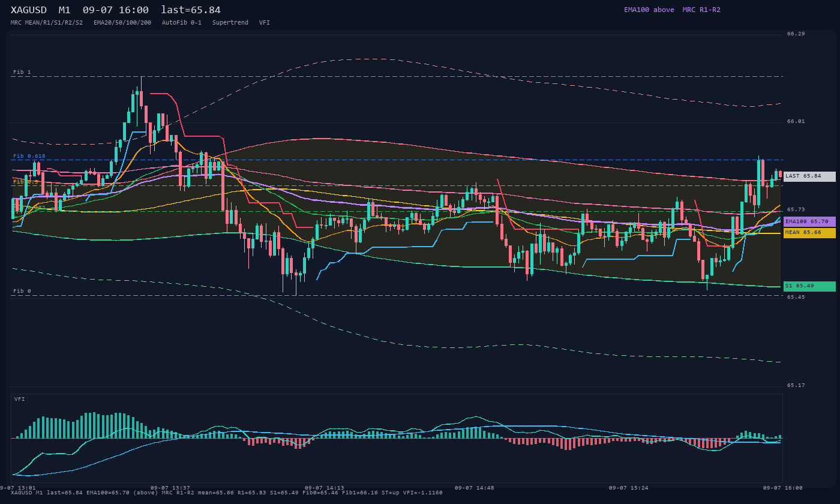Click the 65.17 price axis label
The height and width of the screenshot is (504, 840).
tap(796, 385)
